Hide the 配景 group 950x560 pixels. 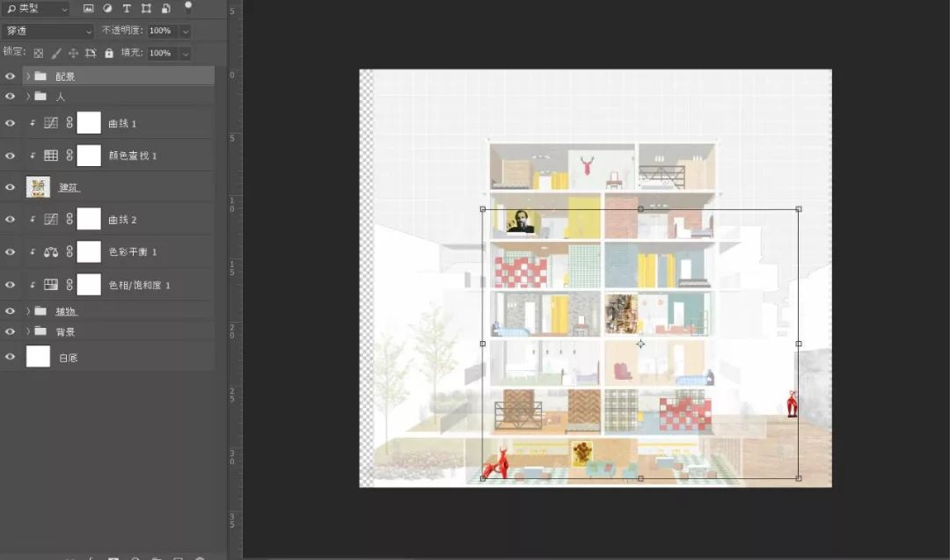click(x=10, y=76)
